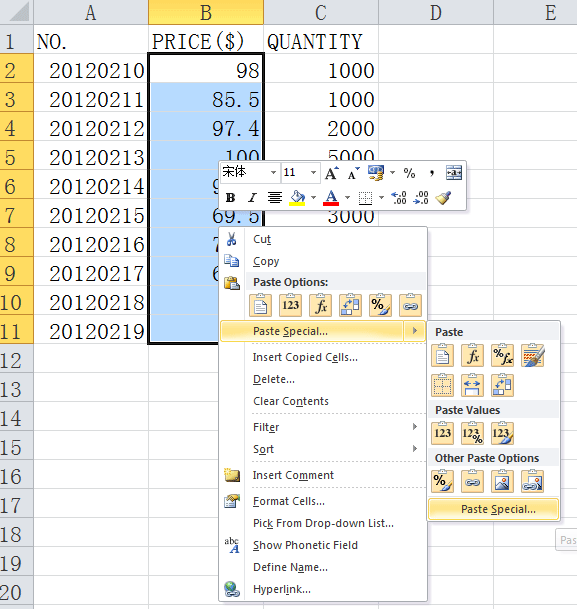Open fill color dropdown arrow
This screenshot has width=577, height=609.
pyautogui.click(x=313, y=198)
